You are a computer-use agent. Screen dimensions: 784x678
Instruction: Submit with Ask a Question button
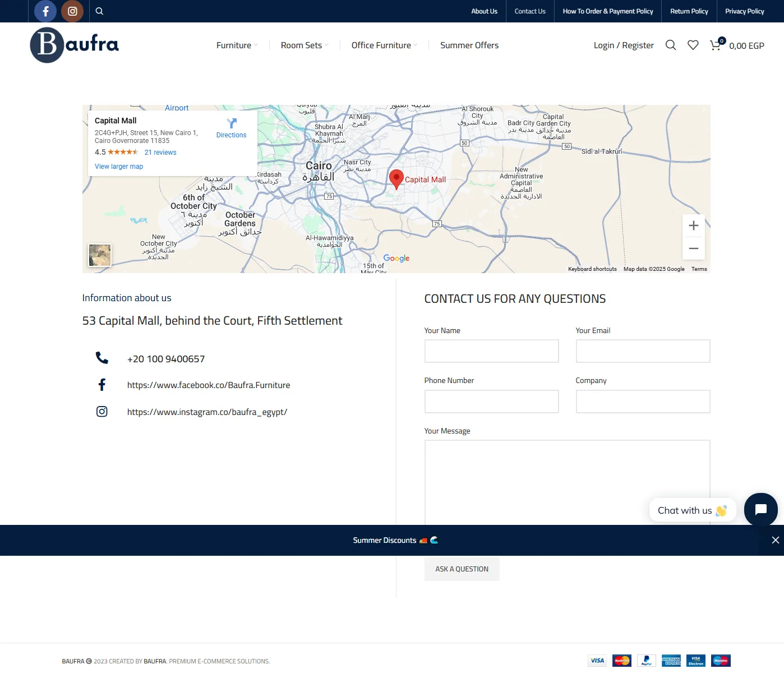pyautogui.click(x=462, y=569)
